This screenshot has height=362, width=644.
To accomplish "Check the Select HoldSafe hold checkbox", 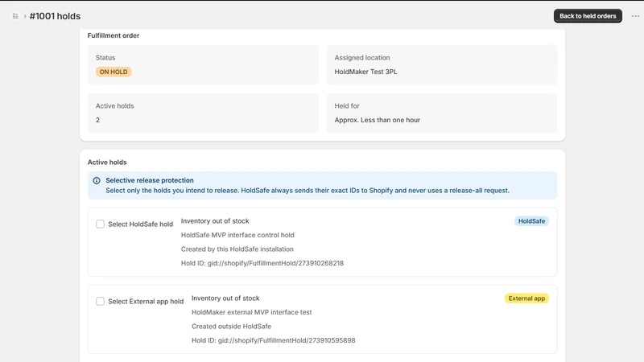I will 100,224.
